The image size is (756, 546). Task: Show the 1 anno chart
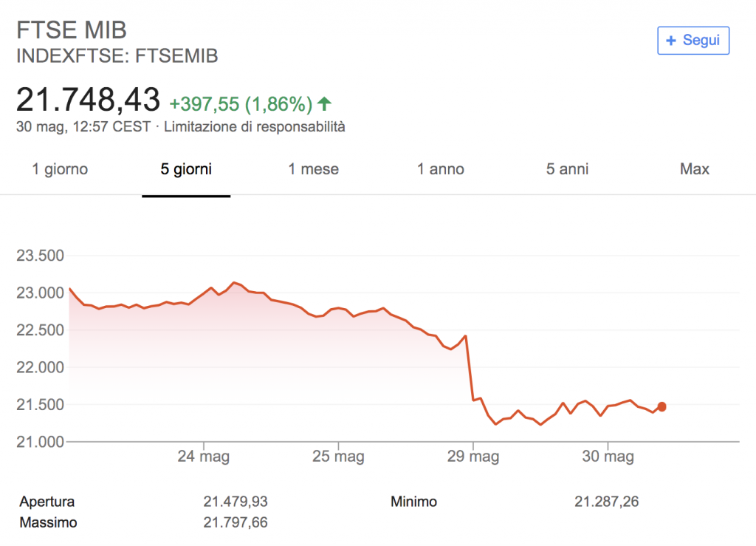441,169
